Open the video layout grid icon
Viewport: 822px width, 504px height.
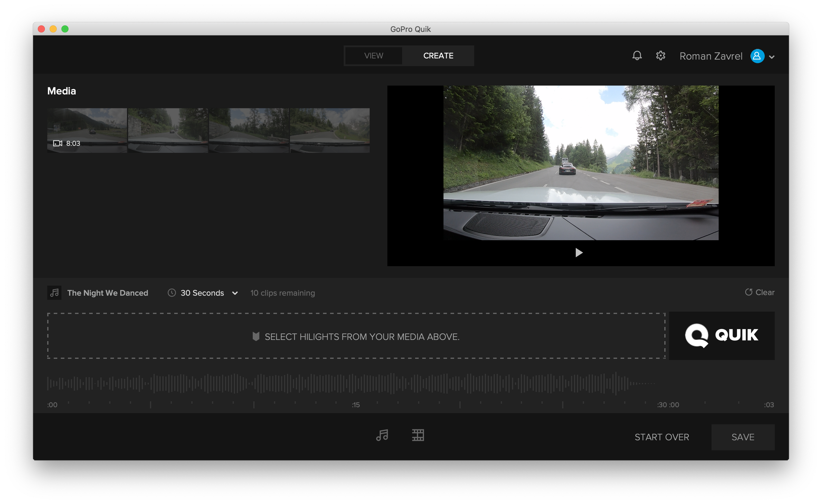(418, 435)
